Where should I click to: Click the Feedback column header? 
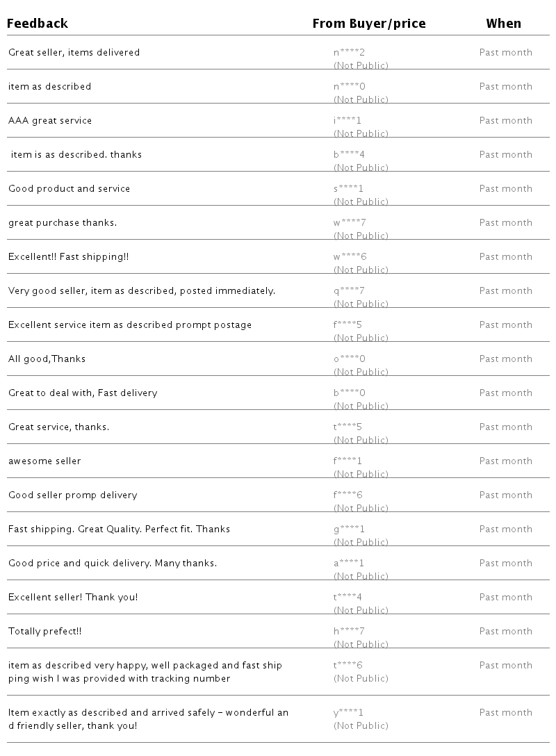tap(38, 24)
